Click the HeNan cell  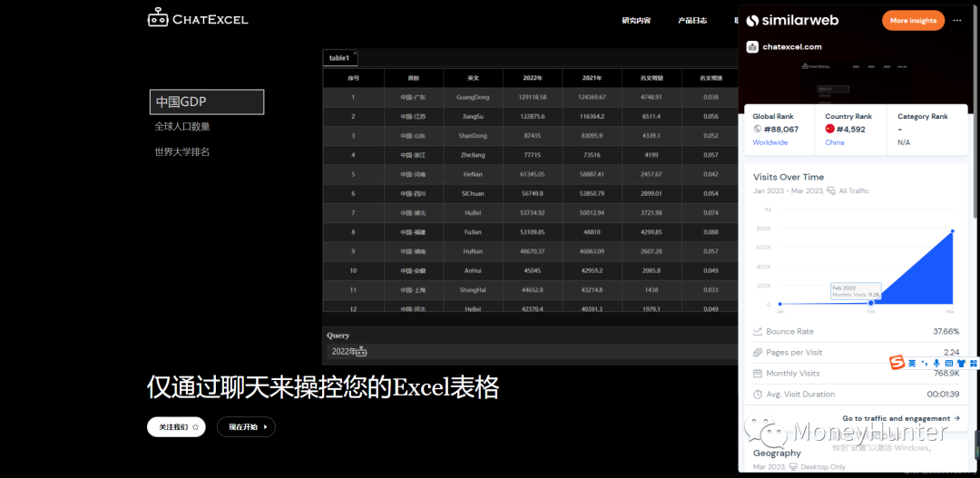pyautogui.click(x=473, y=174)
